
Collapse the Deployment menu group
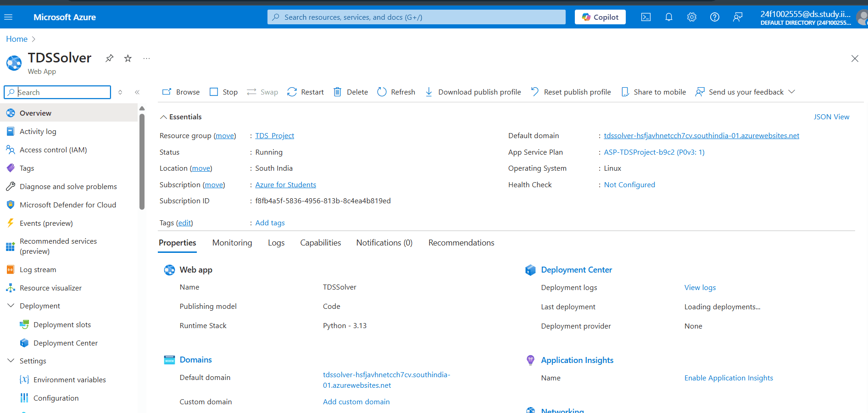coord(11,306)
